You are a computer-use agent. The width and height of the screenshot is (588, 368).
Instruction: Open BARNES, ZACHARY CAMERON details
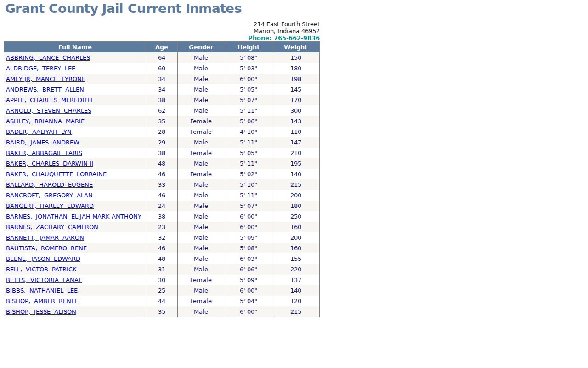(x=52, y=227)
